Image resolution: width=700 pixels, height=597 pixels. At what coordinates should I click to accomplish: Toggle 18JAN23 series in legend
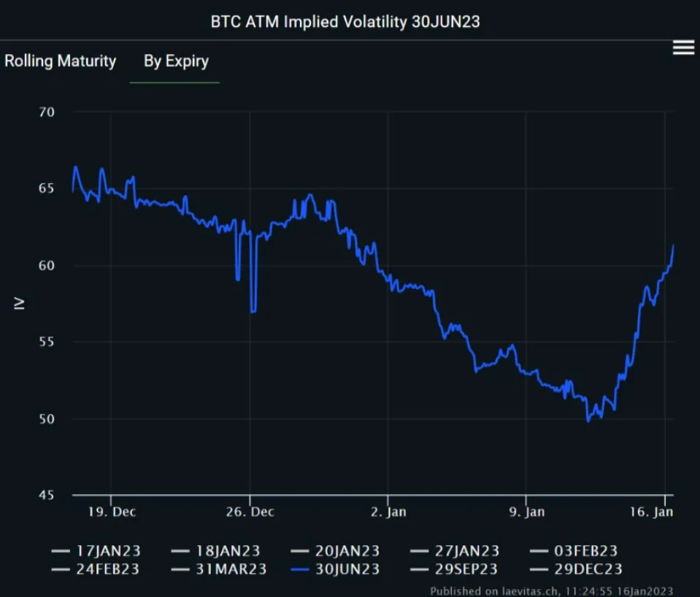click(215, 550)
